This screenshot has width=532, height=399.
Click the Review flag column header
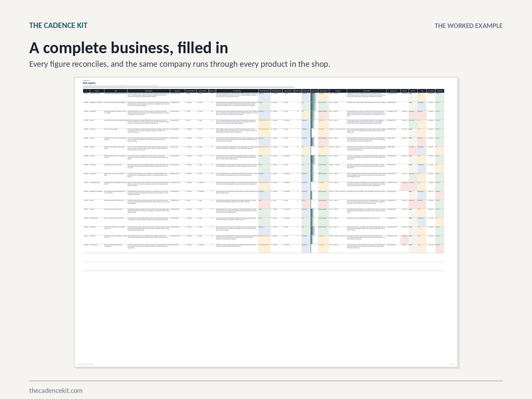coord(440,91)
